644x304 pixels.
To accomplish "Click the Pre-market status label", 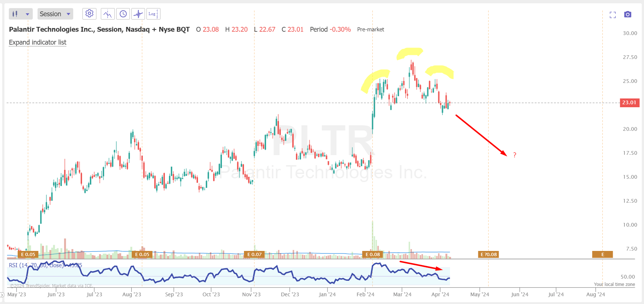I will tap(371, 29).
